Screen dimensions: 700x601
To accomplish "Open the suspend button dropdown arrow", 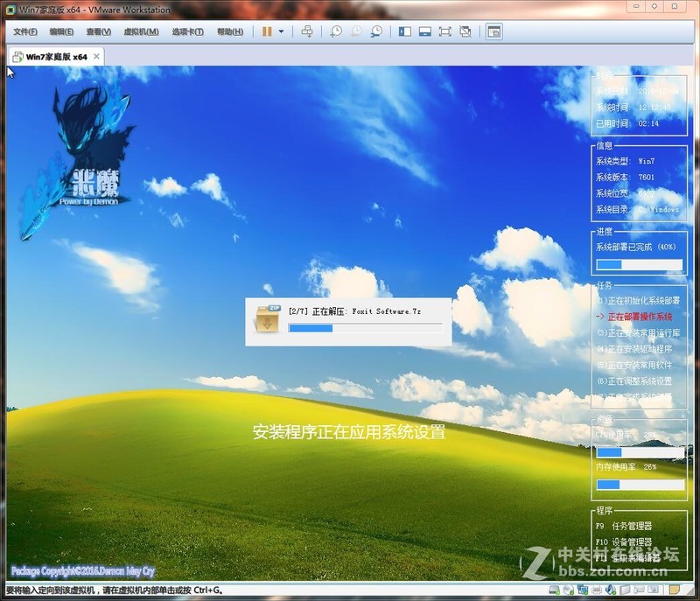I will click(x=280, y=31).
